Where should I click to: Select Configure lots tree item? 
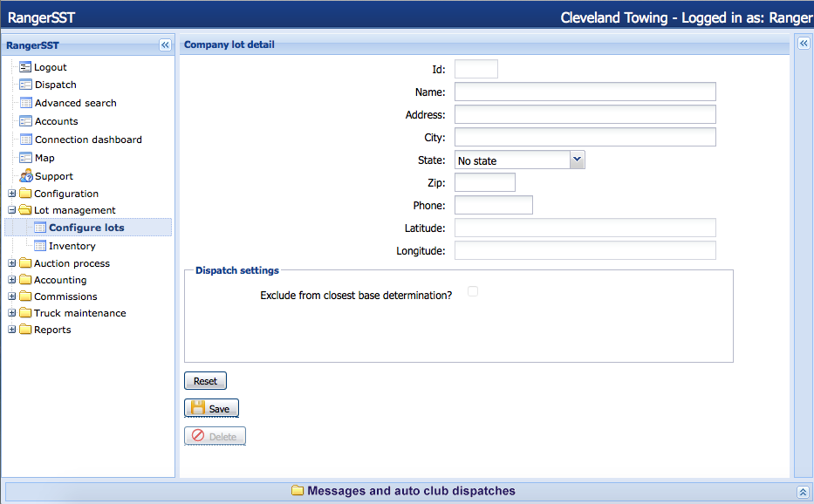(86, 228)
